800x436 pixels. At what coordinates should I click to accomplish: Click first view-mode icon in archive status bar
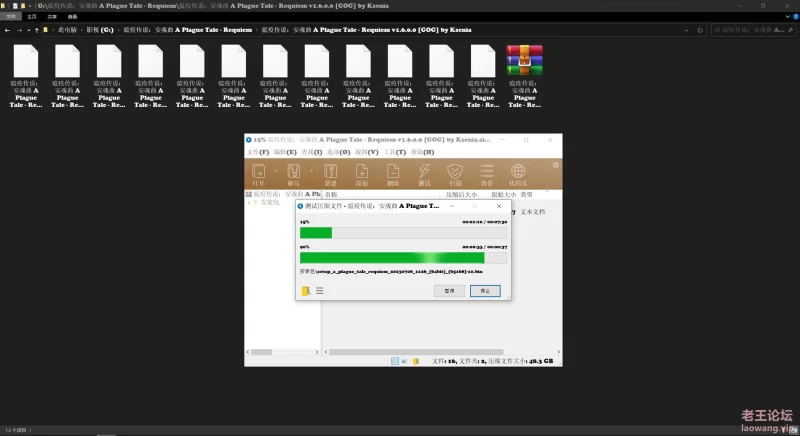(395, 361)
